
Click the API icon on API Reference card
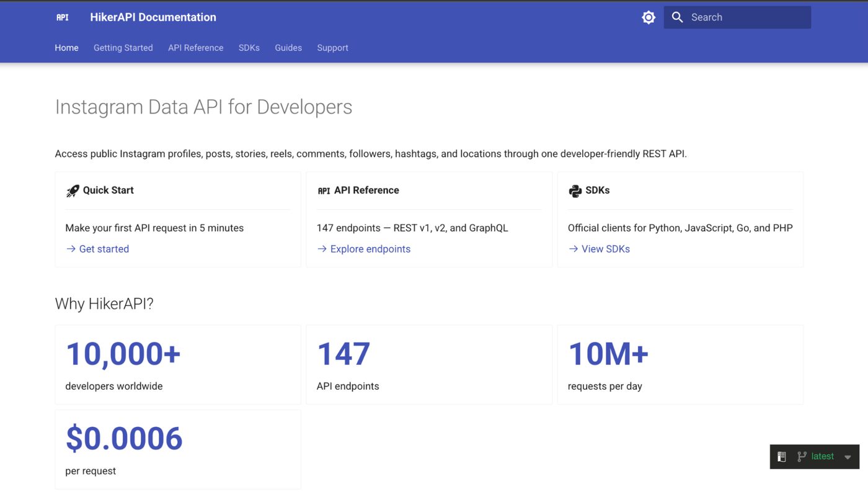pos(324,191)
